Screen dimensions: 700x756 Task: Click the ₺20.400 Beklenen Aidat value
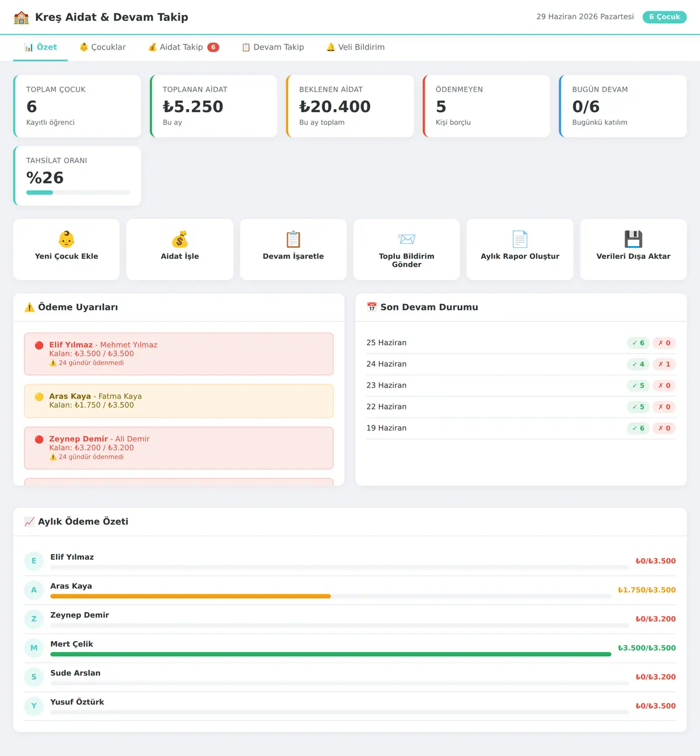[x=335, y=107]
